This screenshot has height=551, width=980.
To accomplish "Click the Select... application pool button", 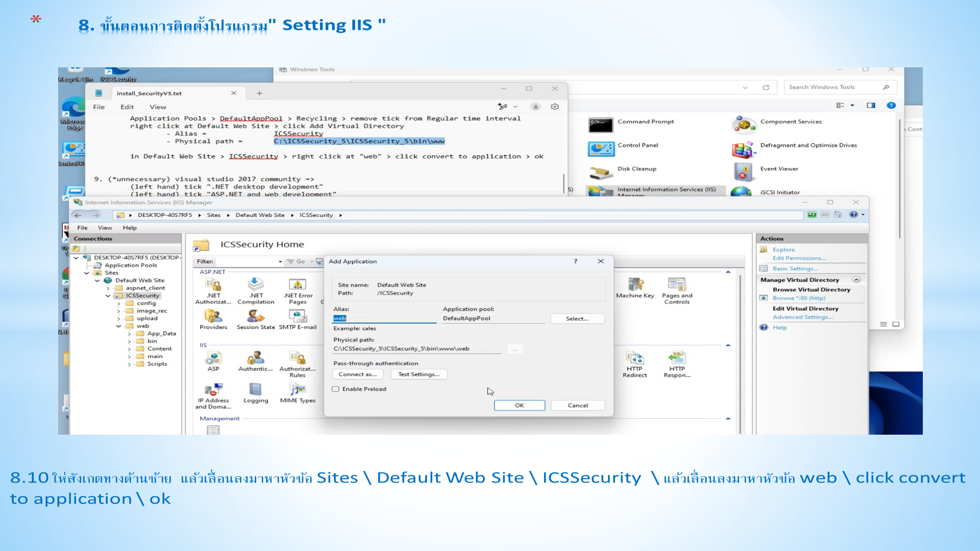I will (x=577, y=319).
